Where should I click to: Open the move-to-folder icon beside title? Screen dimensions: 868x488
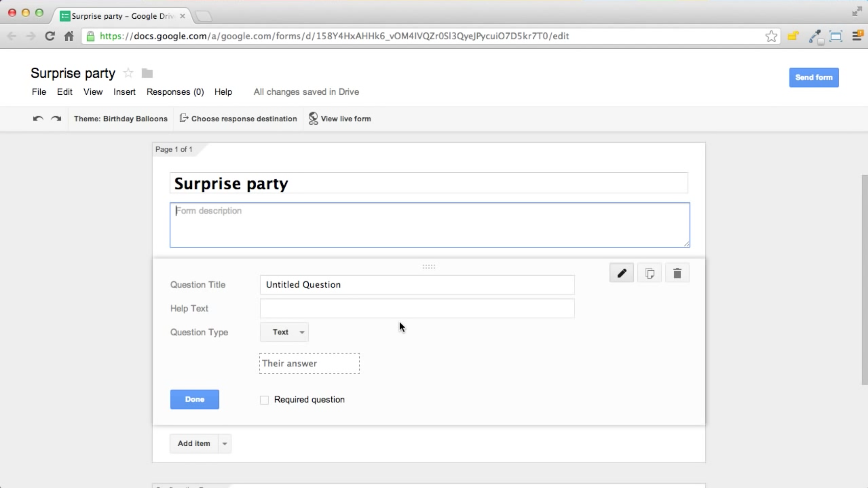coord(147,73)
